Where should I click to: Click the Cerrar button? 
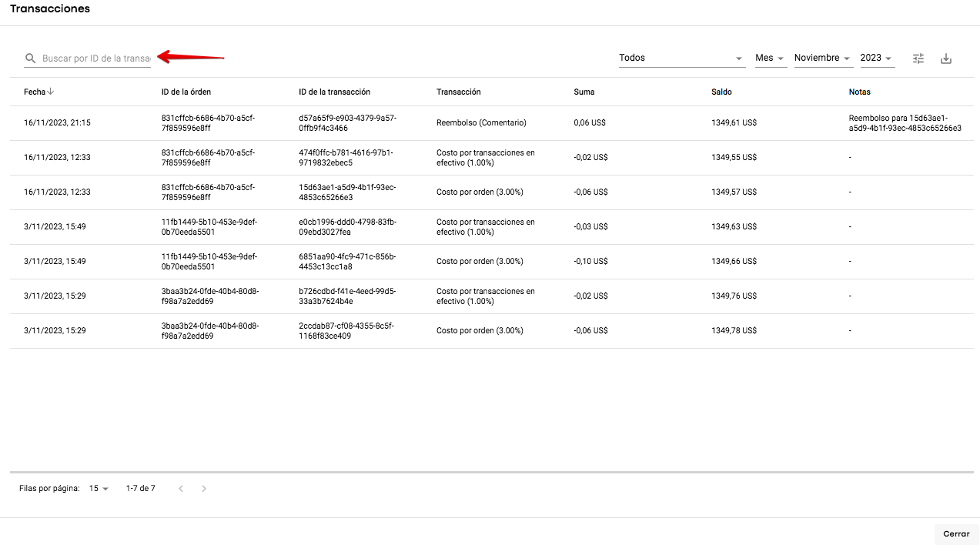pos(956,533)
